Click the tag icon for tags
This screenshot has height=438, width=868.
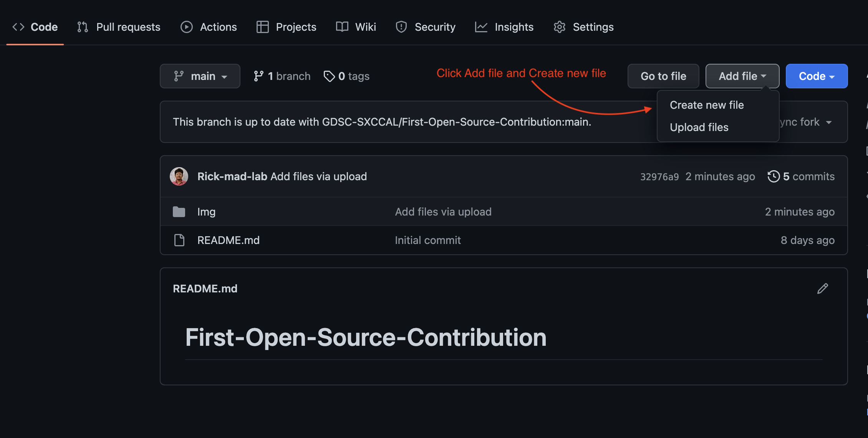[x=329, y=76]
